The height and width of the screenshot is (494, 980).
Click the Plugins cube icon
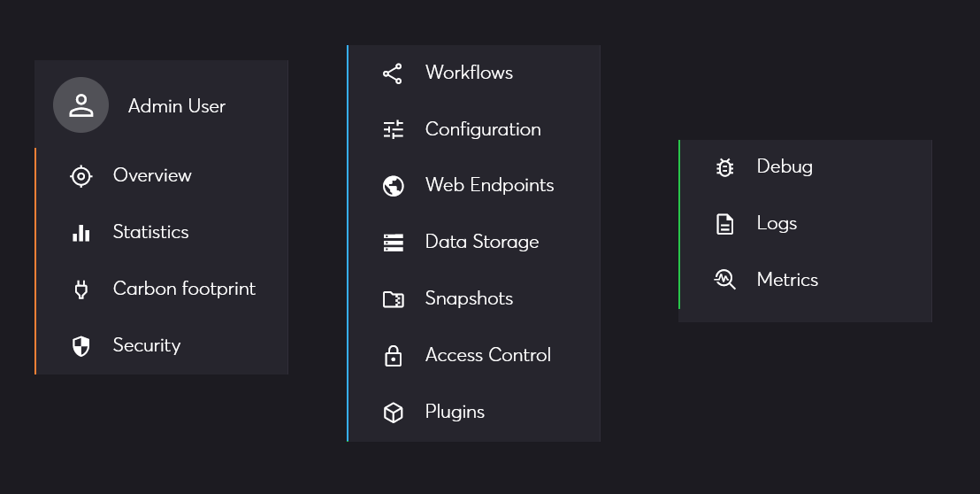(393, 413)
